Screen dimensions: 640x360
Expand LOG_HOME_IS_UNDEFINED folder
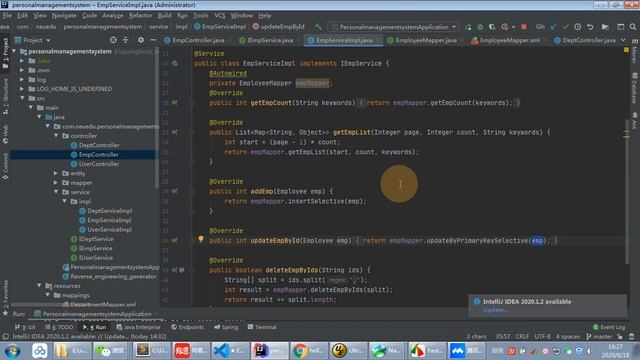coord(22,89)
